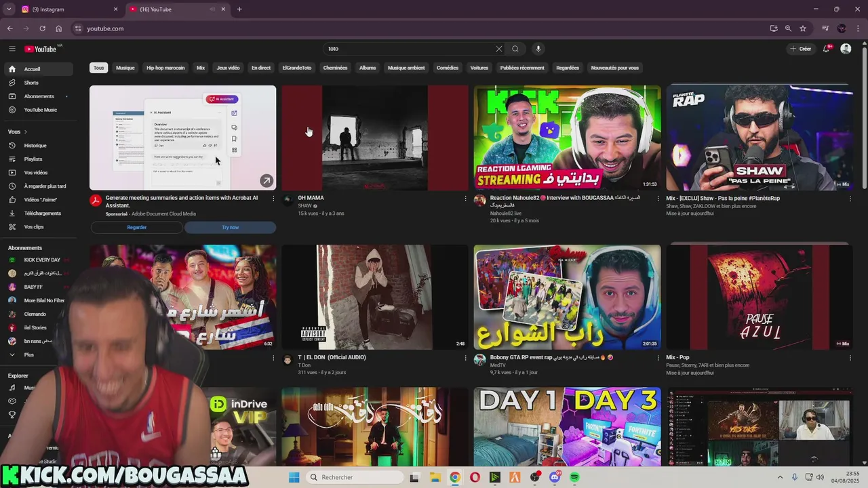Open Discord from the taskbar
This screenshot has width=868, height=488.
coord(555,477)
